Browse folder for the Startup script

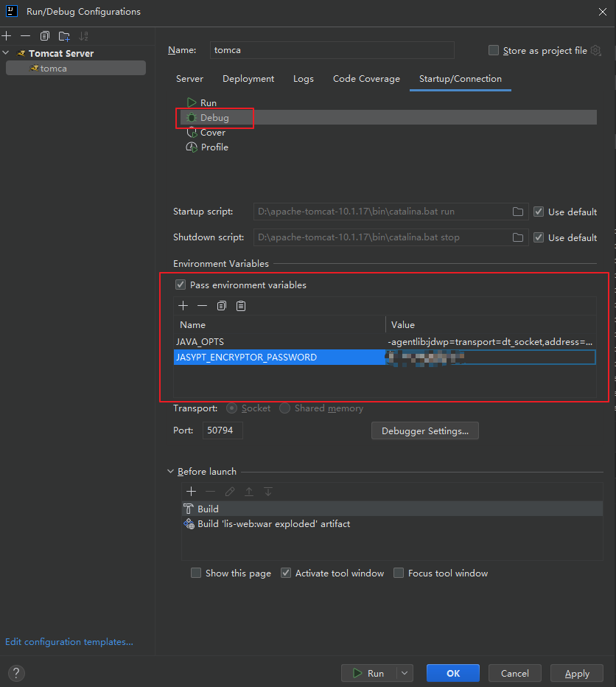[518, 212]
